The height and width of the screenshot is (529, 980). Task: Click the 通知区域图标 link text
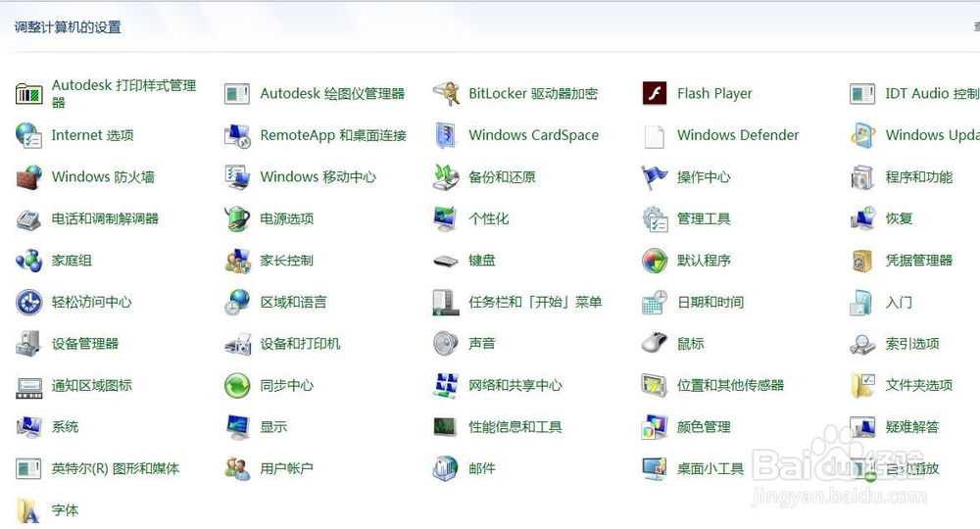point(91,386)
